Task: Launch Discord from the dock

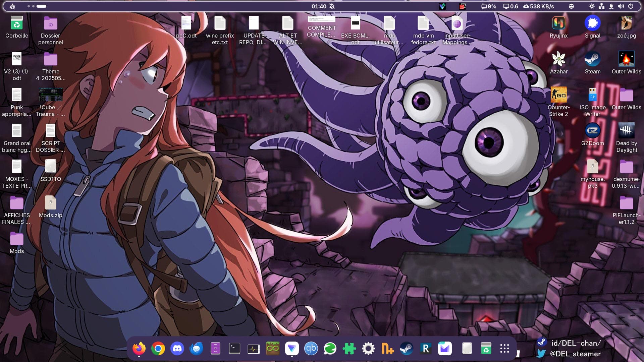Action: click(177, 349)
